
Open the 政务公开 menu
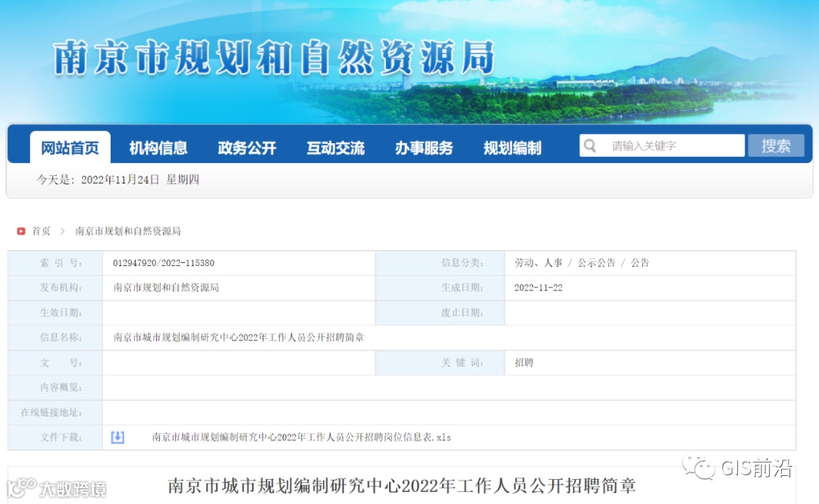pyautogui.click(x=246, y=149)
